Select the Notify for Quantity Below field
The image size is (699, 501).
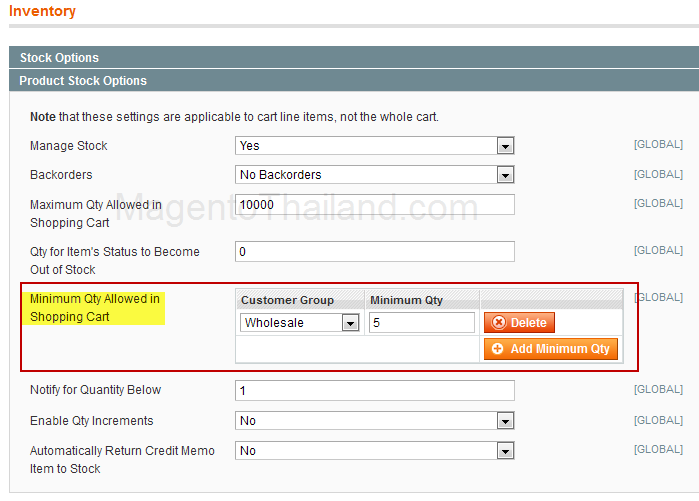coord(374,390)
